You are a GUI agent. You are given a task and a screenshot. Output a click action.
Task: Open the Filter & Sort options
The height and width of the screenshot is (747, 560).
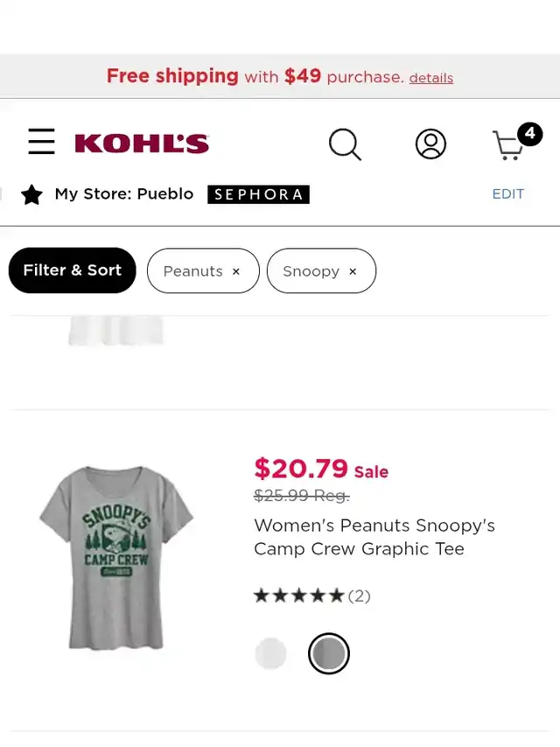click(x=72, y=271)
